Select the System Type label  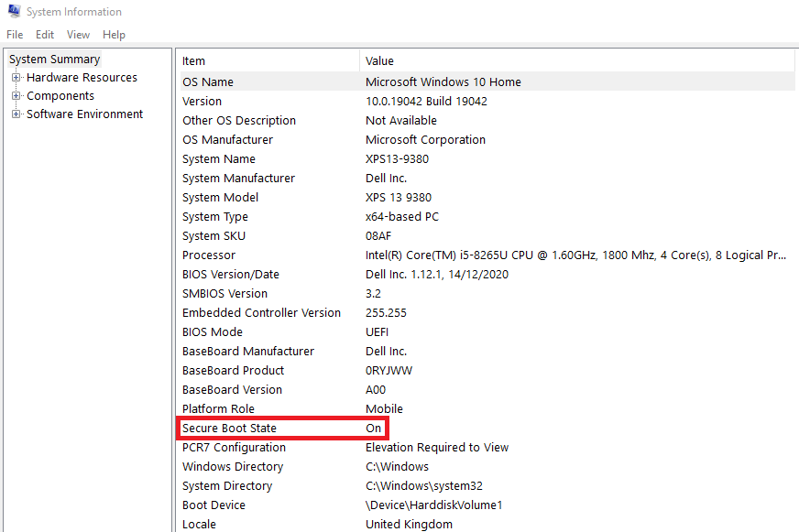(215, 217)
